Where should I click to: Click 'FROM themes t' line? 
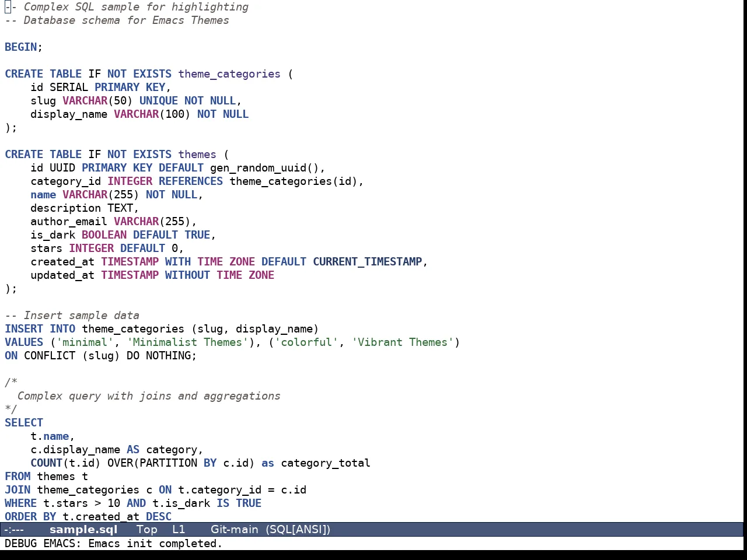pos(46,477)
